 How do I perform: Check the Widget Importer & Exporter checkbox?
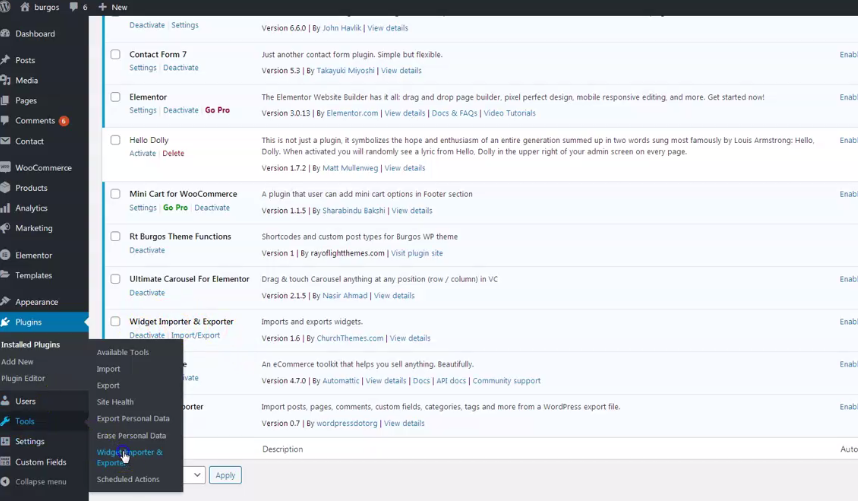coord(115,322)
